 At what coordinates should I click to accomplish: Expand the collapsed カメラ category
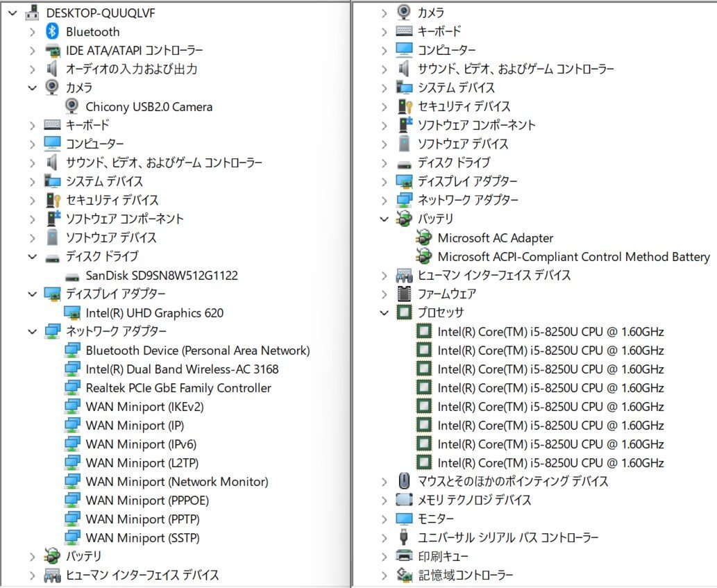(385, 13)
